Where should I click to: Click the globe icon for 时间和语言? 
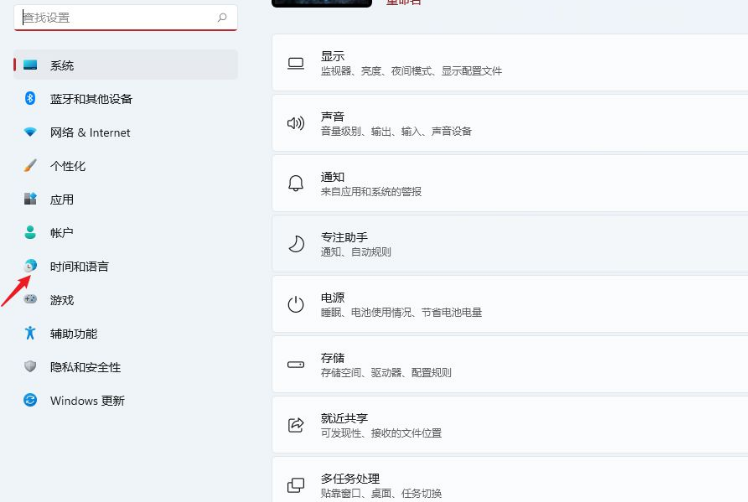click(30, 266)
